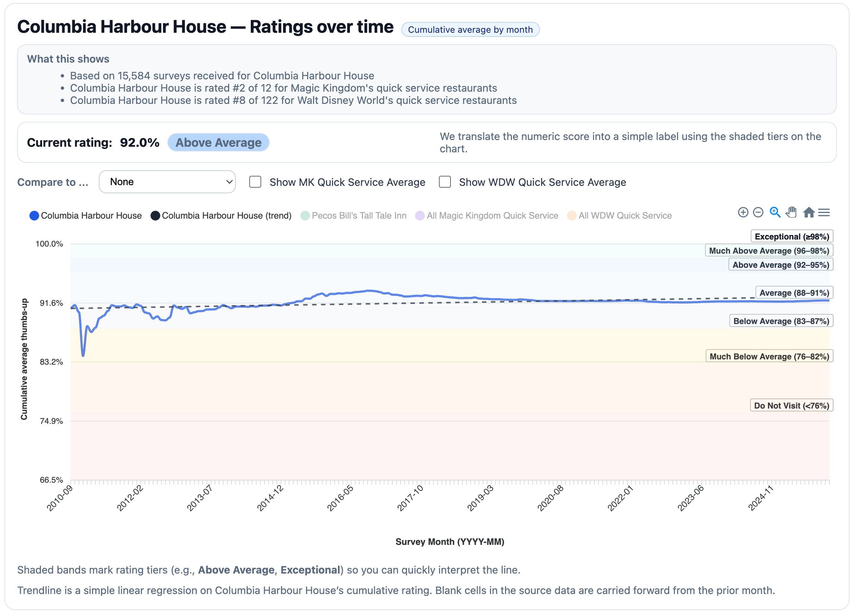Enable Show MK Quick Service Average
The image size is (857, 616).
pyautogui.click(x=256, y=182)
